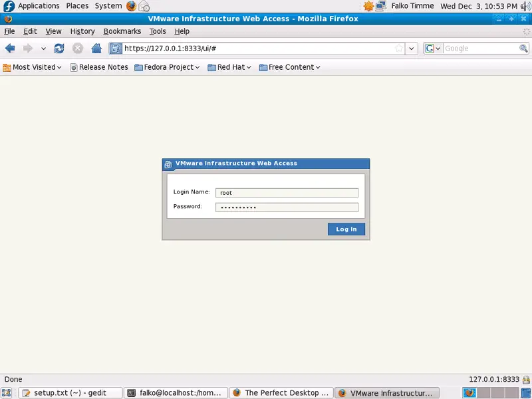532x399 pixels.
Task: Open the Tools menu
Action: (x=158, y=31)
